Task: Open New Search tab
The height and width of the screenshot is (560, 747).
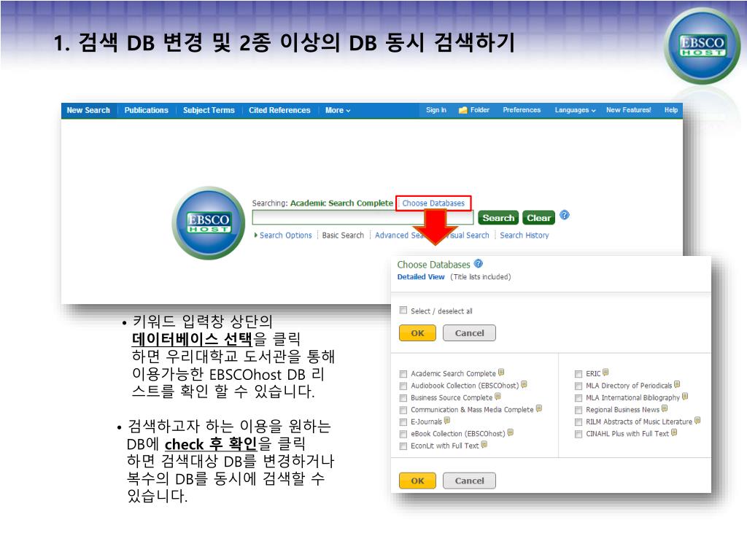Action: [88, 110]
